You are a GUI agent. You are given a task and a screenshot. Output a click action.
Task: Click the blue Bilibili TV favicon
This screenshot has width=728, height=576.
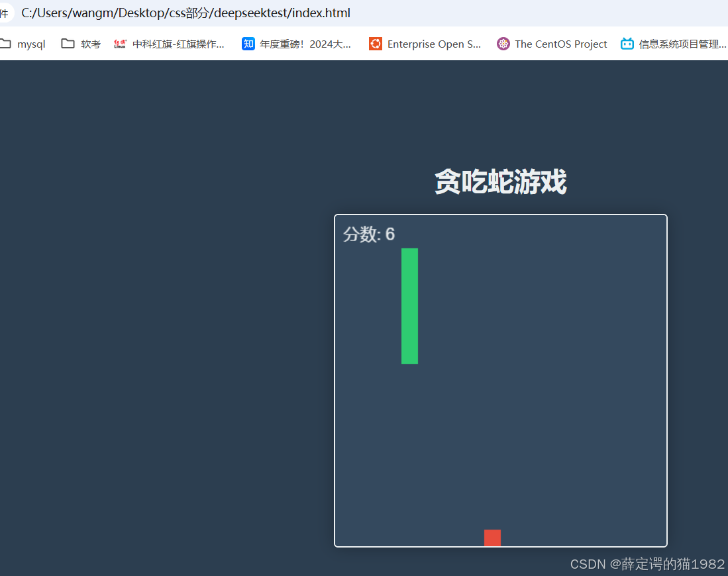pos(627,44)
